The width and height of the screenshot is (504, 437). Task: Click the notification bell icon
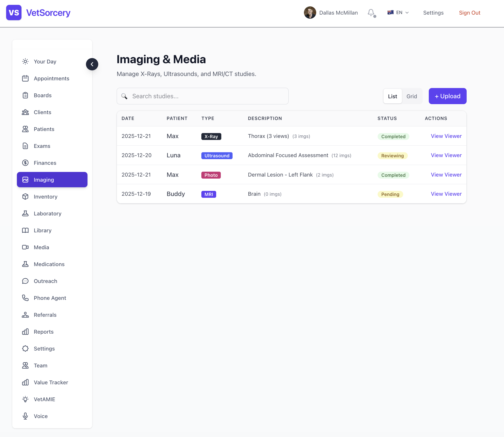[371, 13]
